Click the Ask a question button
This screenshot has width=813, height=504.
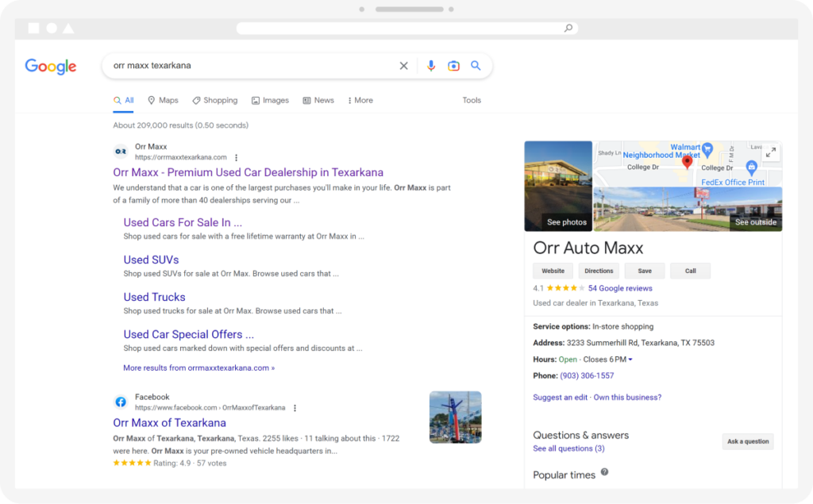point(748,442)
